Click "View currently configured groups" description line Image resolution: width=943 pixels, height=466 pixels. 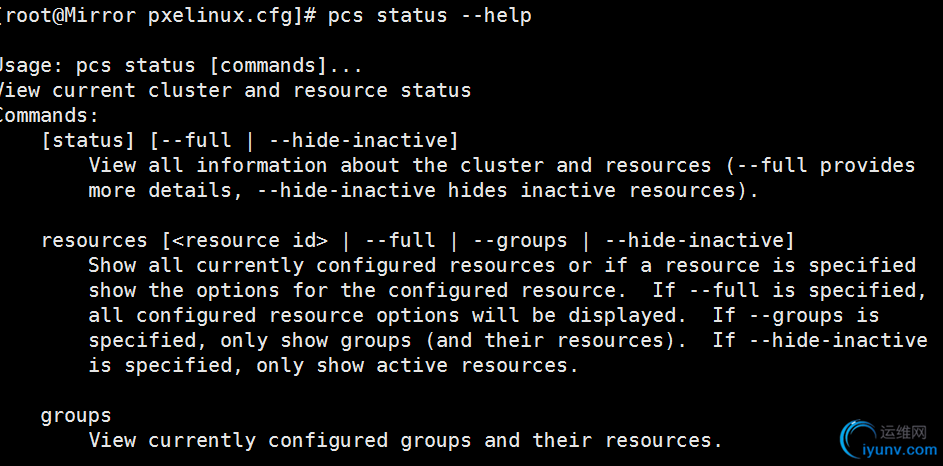pyautogui.click(x=406, y=441)
